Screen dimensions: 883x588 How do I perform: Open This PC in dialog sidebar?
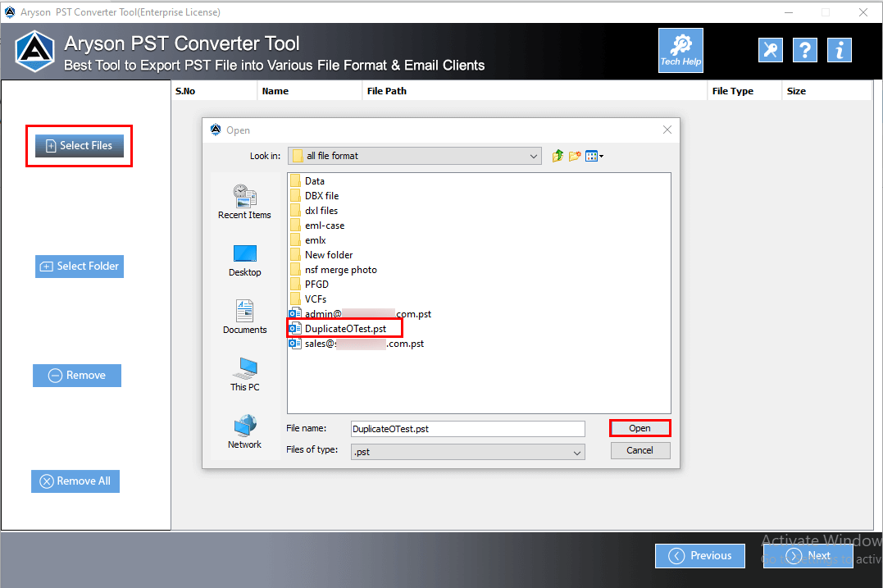[244, 375]
